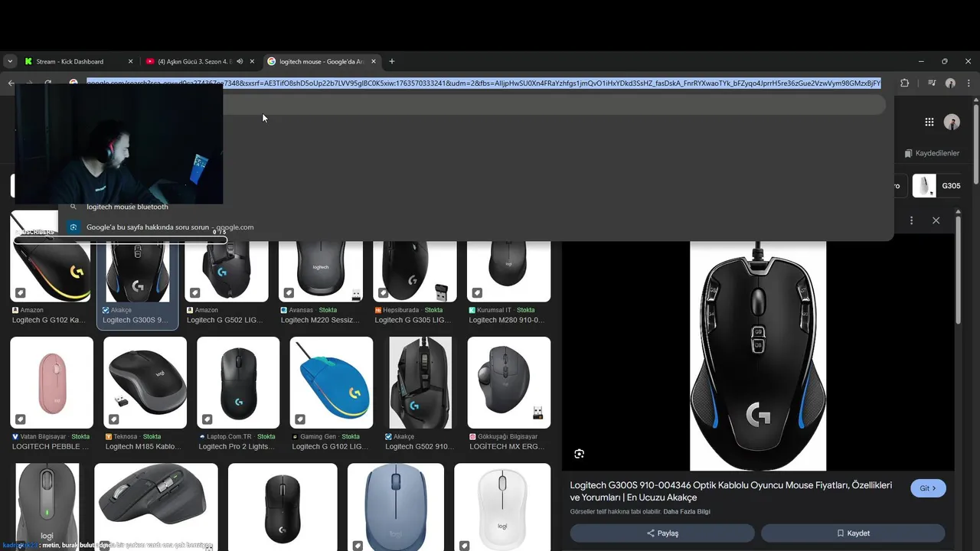This screenshot has width=980, height=551.
Task: Click the 'Logitech G300S 9...' caption text
Action: coord(136,320)
